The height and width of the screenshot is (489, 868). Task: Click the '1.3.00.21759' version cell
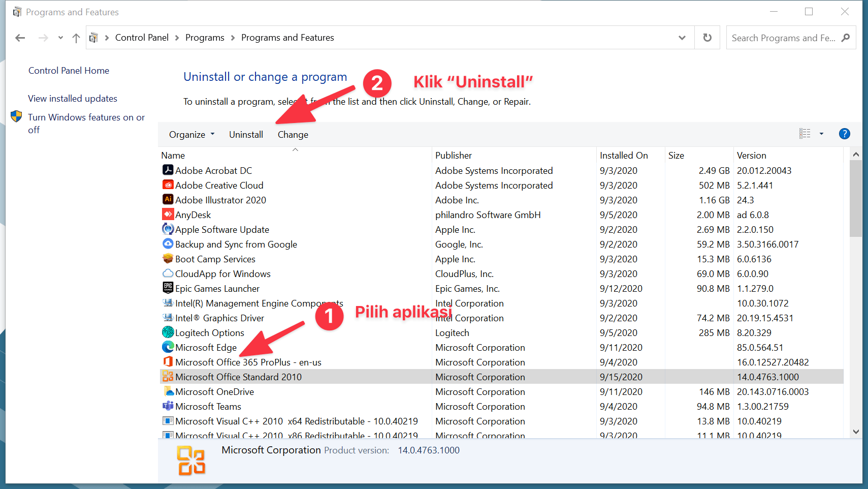(x=763, y=407)
